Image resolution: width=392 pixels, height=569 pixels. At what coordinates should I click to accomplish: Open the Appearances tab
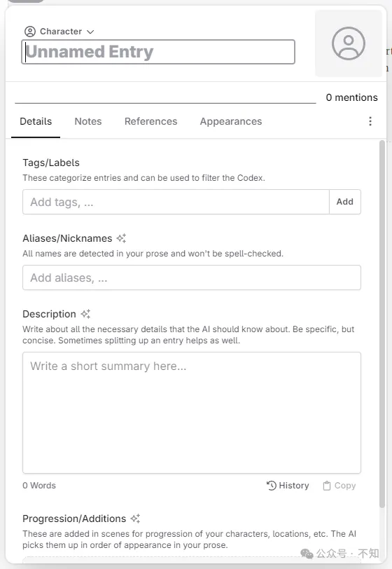tap(231, 121)
